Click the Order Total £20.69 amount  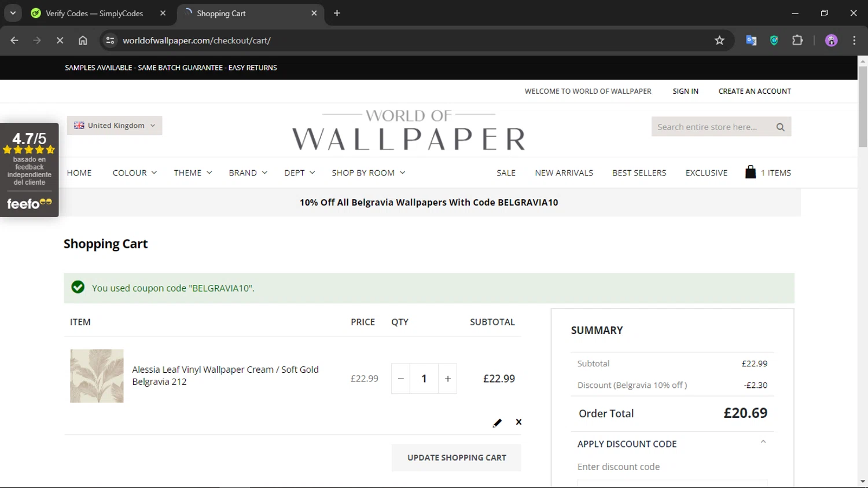[x=745, y=413]
